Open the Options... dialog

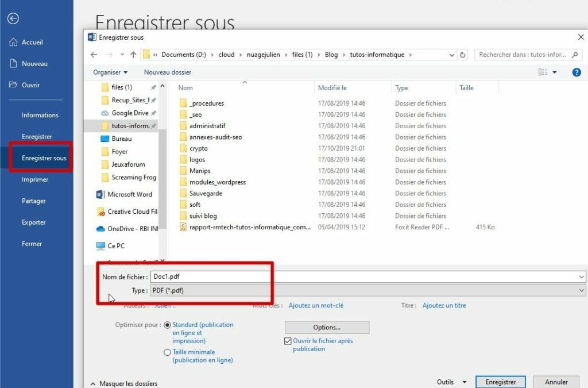(x=326, y=327)
